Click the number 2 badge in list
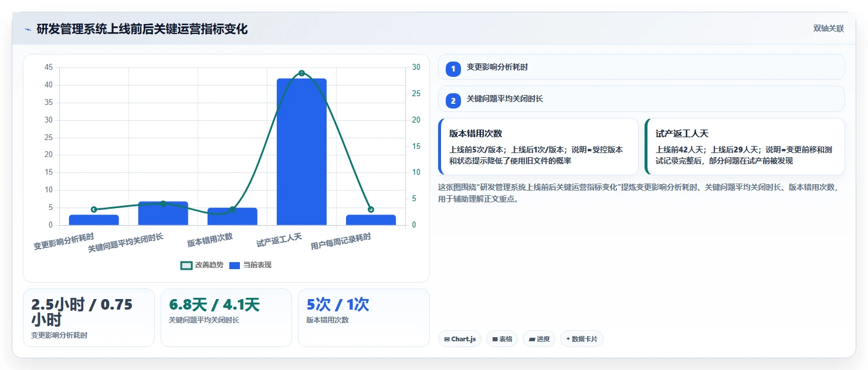This screenshot has width=868, height=370. click(453, 100)
